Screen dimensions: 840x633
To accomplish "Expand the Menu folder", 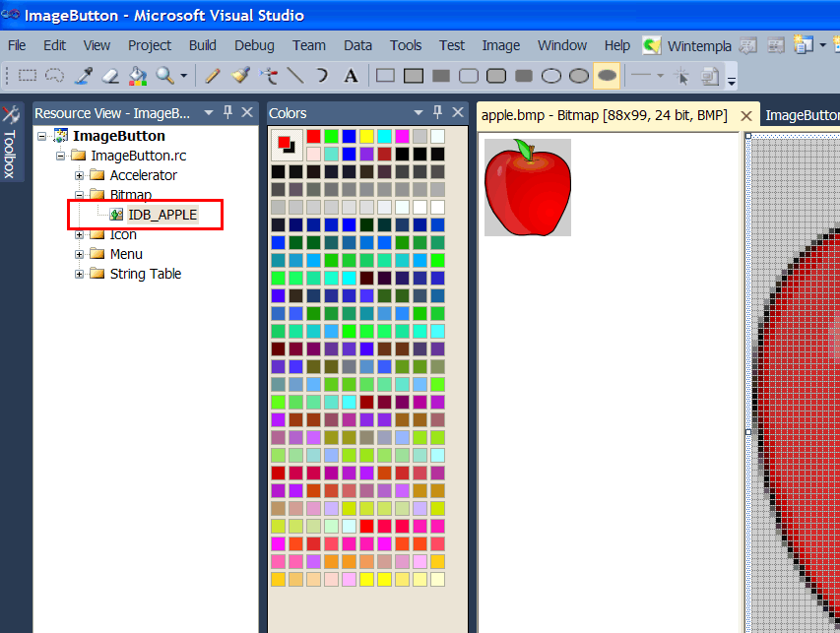I will 80,254.
